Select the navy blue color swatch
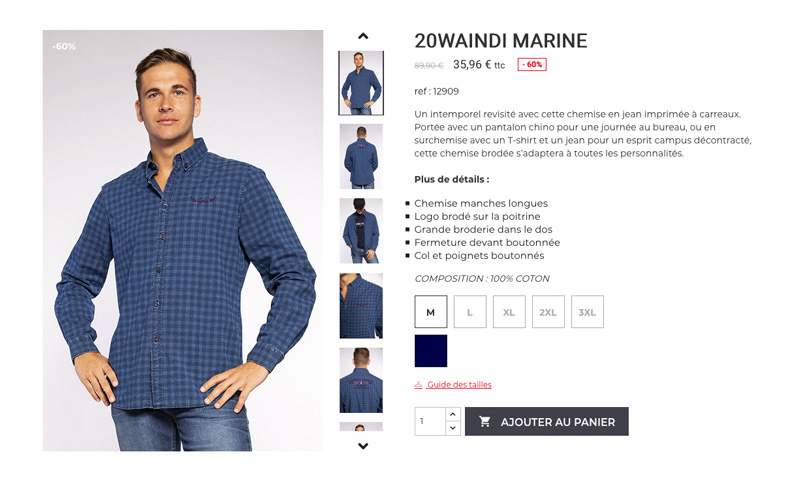 [431, 351]
